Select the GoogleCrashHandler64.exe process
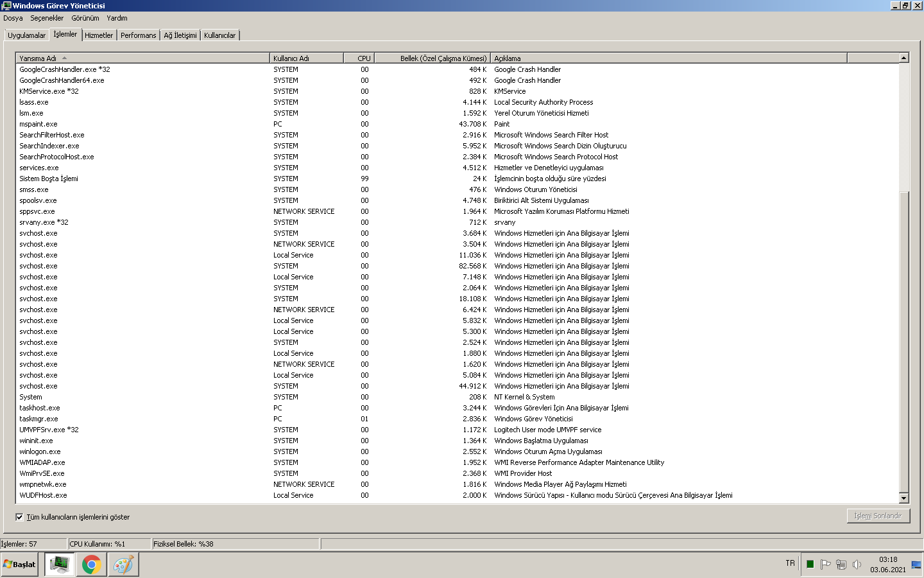924x578 pixels. click(457, 80)
